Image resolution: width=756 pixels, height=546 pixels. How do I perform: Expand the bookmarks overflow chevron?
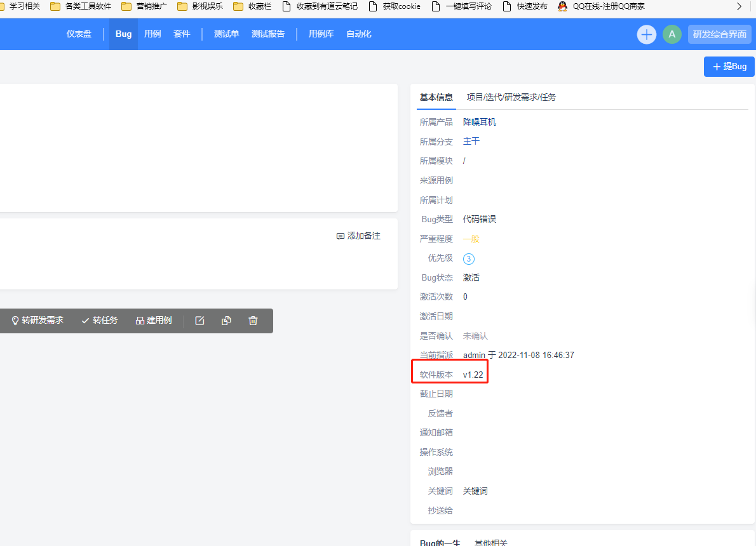pyautogui.click(x=739, y=6)
